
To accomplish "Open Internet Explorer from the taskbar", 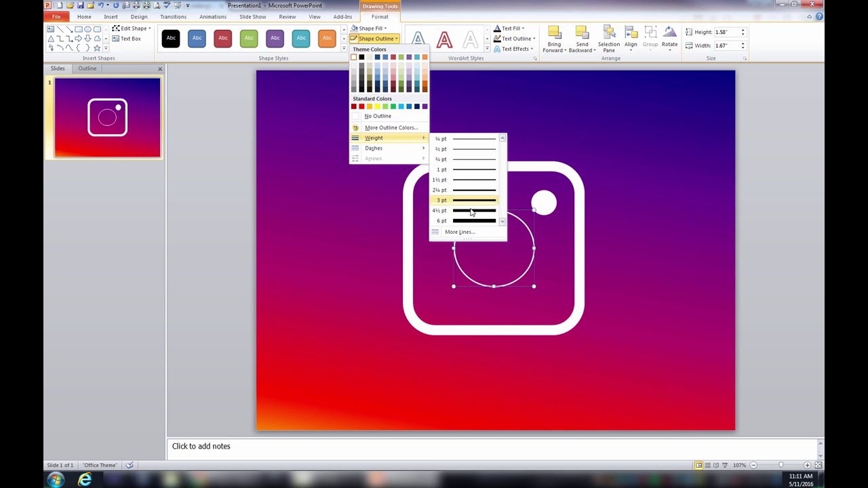I will click(x=85, y=480).
